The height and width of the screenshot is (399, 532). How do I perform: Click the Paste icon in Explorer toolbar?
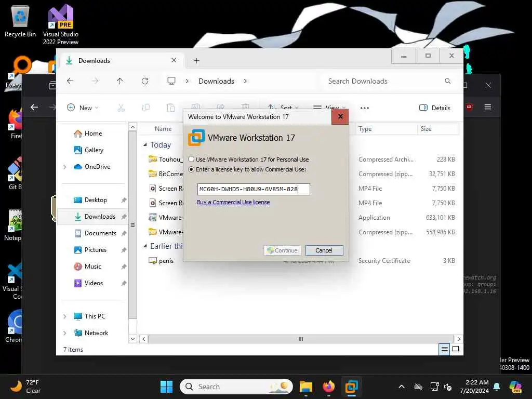pyautogui.click(x=171, y=108)
